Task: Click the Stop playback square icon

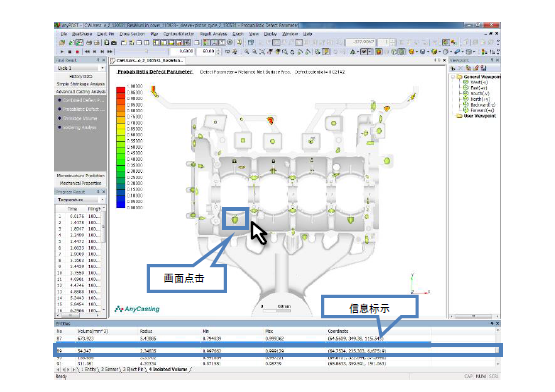Action: click(70, 52)
